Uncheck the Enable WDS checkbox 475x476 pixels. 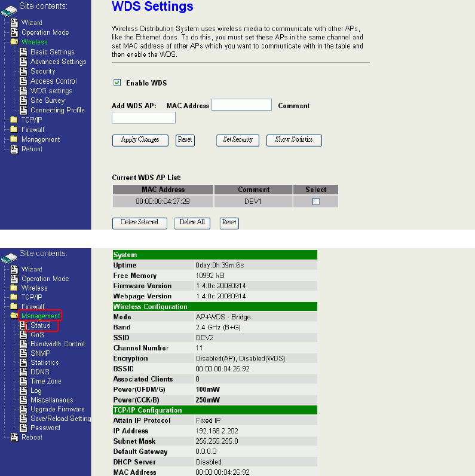(117, 83)
